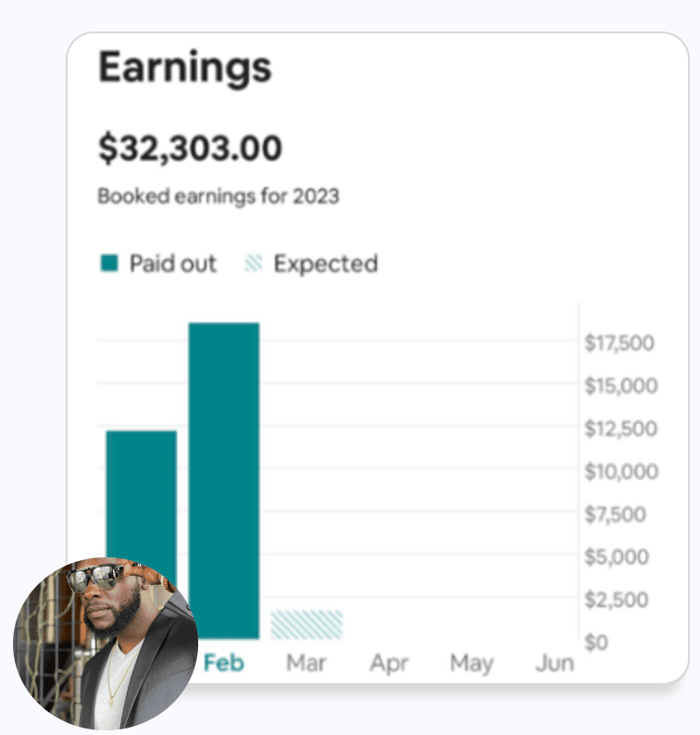This screenshot has height=735, width=700.
Task: Click the $17,500 axis label
Action: point(619,343)
